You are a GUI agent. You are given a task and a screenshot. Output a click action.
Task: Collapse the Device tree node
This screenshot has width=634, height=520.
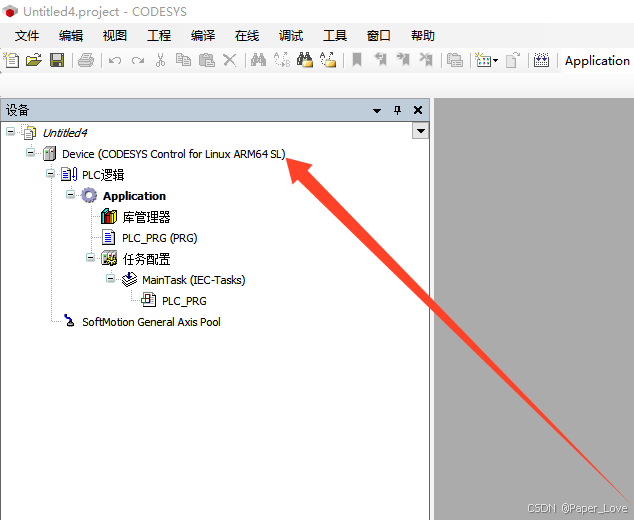tap(30, 152)
